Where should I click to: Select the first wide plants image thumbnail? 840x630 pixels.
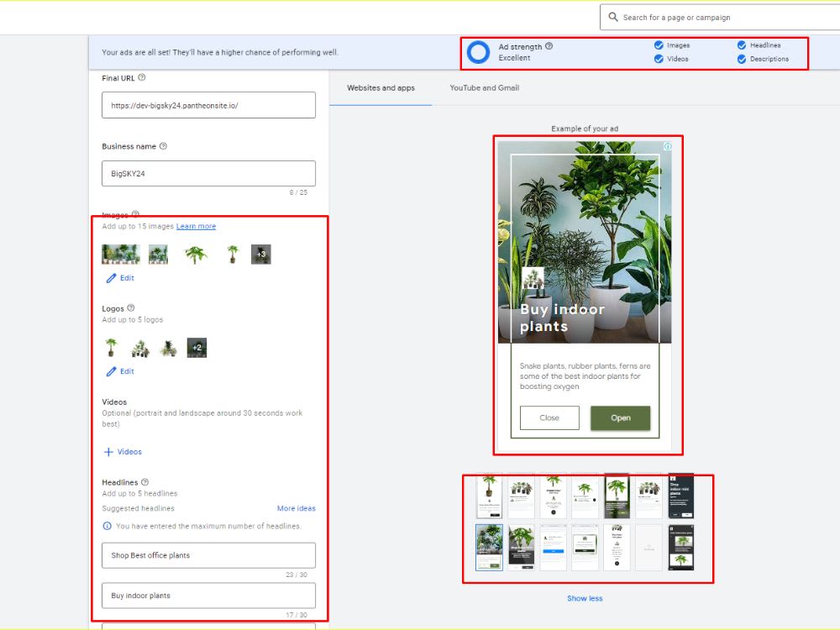pos(120,255)
